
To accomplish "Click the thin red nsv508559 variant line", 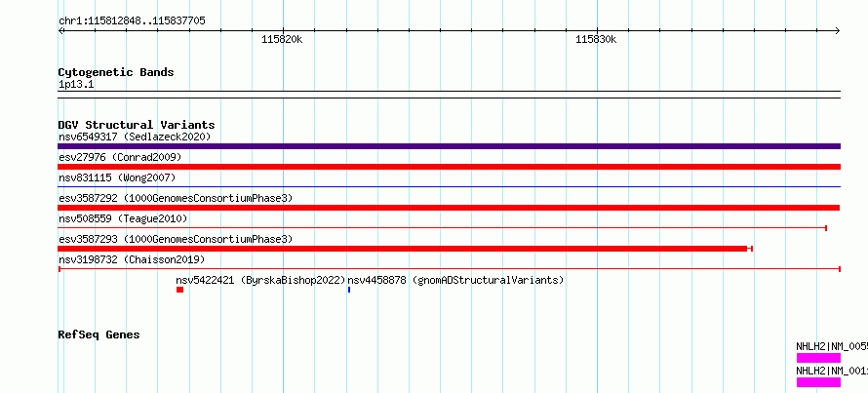I will (x=443, y=228).
